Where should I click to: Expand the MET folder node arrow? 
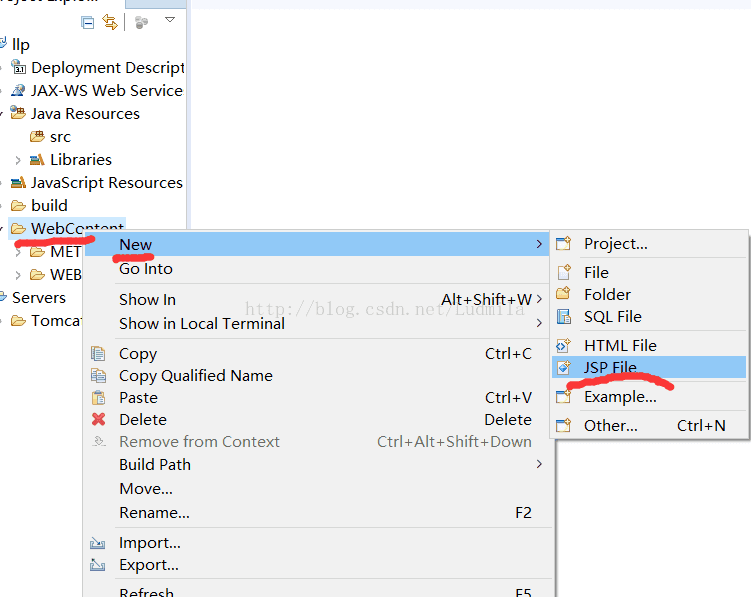pyautogui.click(x=18, y=252)
